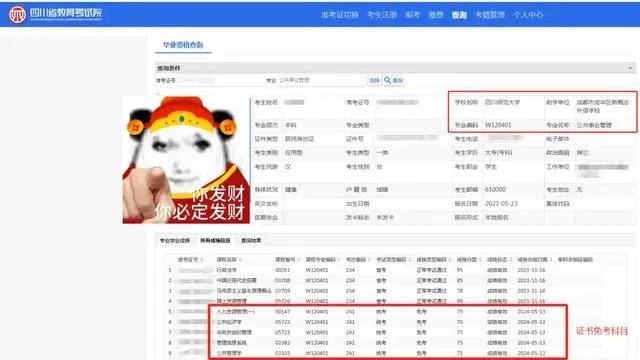This screenshot has width=640, height=360.
Task: Go to the 个人中心 menu
Action: 528,15
